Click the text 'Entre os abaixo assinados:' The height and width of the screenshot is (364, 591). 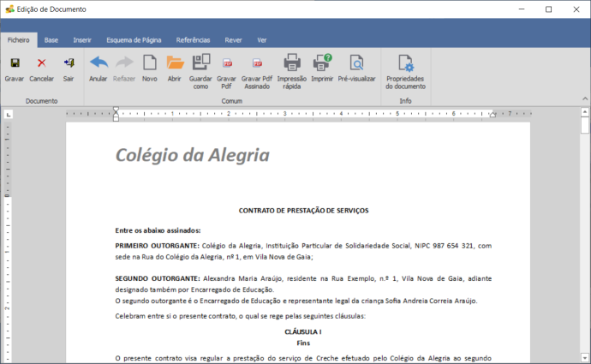tap(158, 230)
